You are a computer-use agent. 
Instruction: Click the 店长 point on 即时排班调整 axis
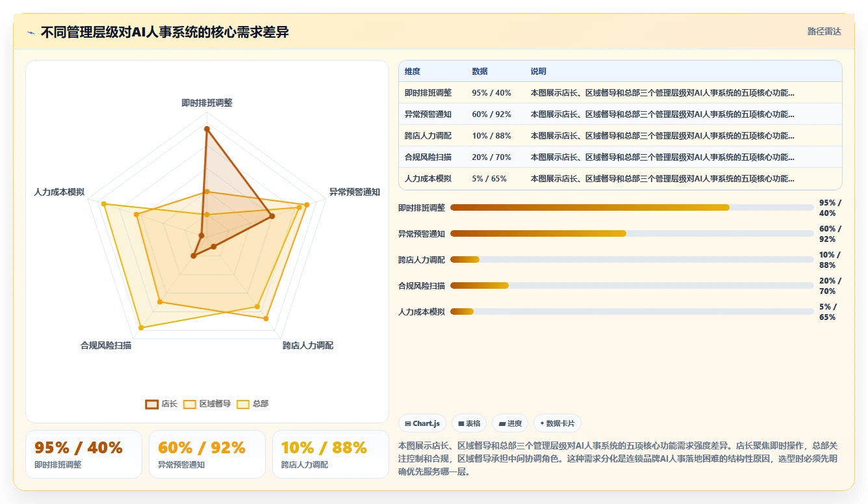(x=207, y=129)
